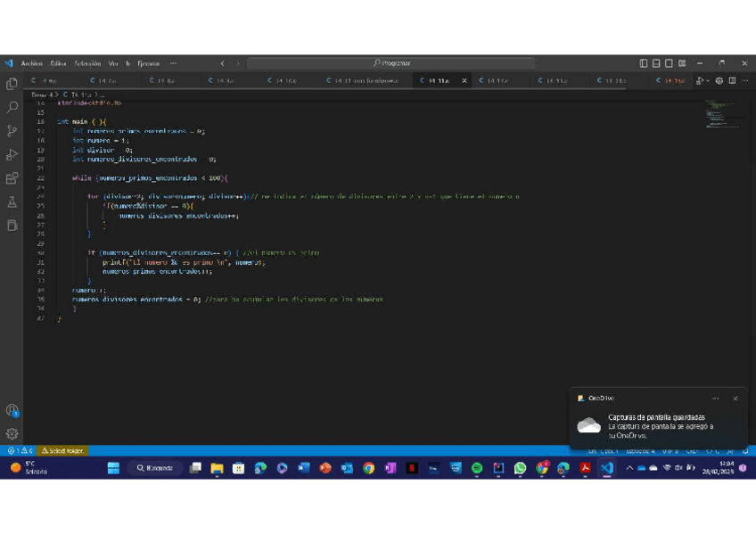Click the command center search box
Image resolution: width=756 pixels, height=534 pixels.
[390, 63]
